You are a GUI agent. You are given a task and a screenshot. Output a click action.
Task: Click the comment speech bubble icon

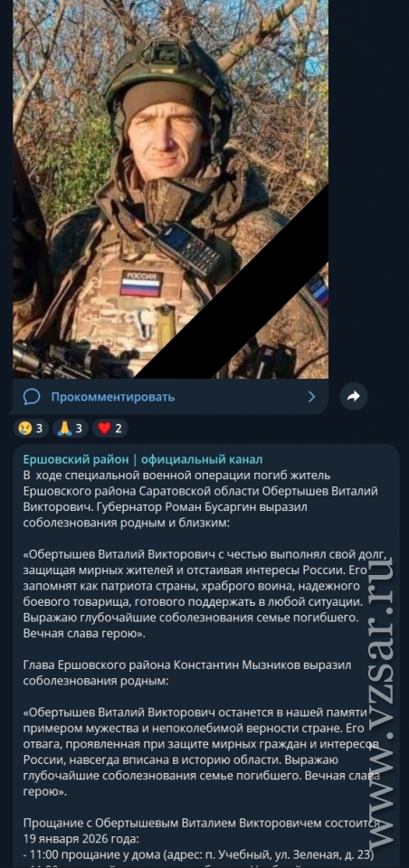32,396
